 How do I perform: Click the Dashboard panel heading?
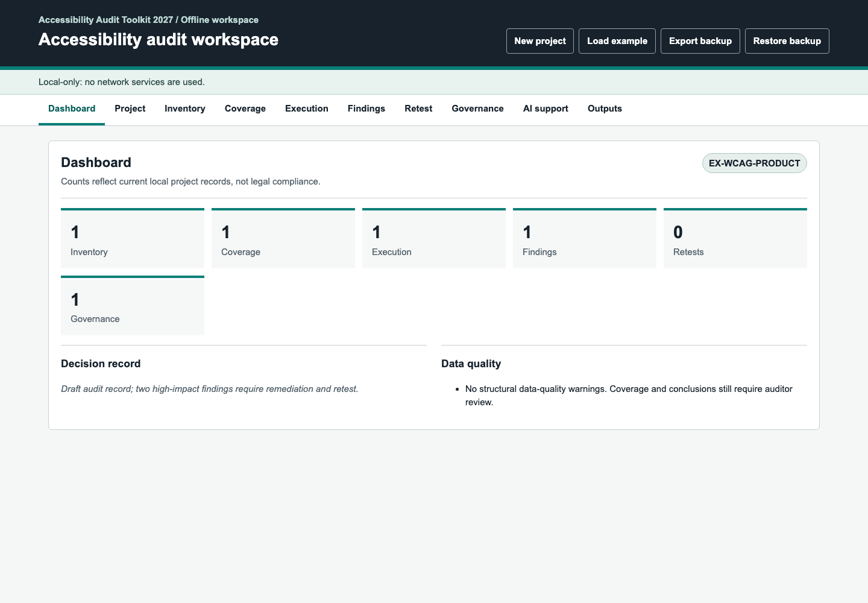(x=96, y=163)
